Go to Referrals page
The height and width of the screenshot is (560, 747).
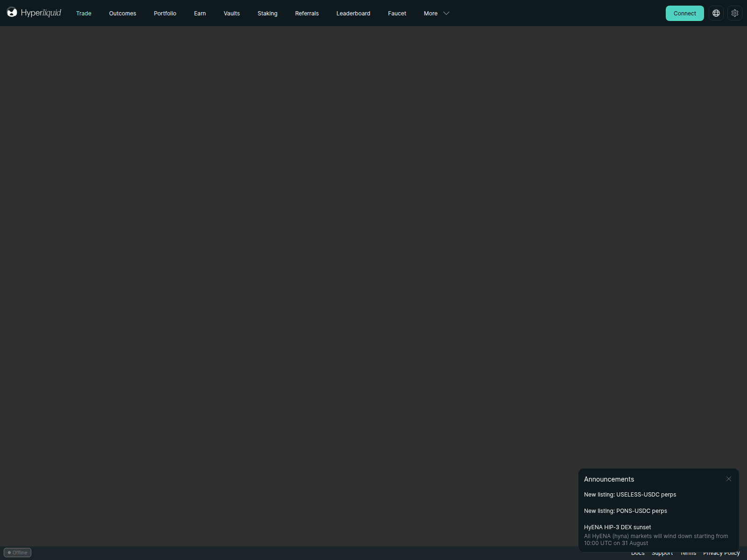click(x=307, y=14)
